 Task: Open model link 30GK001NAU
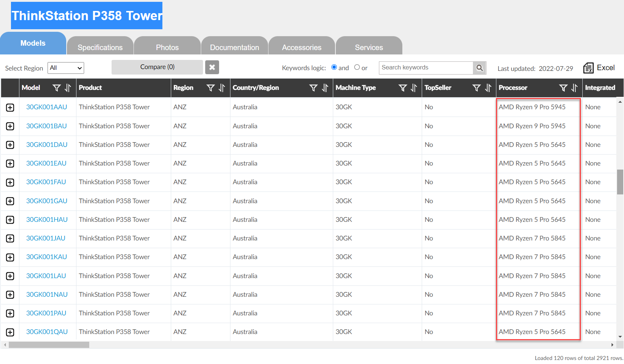tap(47, 295)
